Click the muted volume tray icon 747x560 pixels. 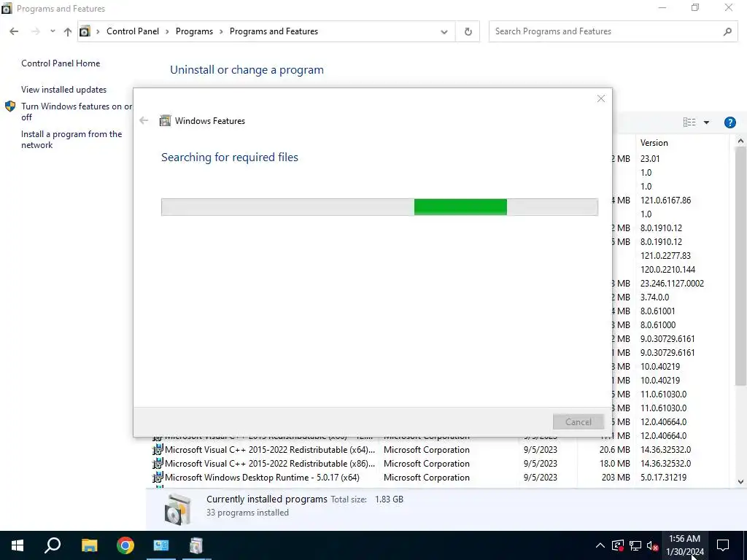click(x=653, y=545)
